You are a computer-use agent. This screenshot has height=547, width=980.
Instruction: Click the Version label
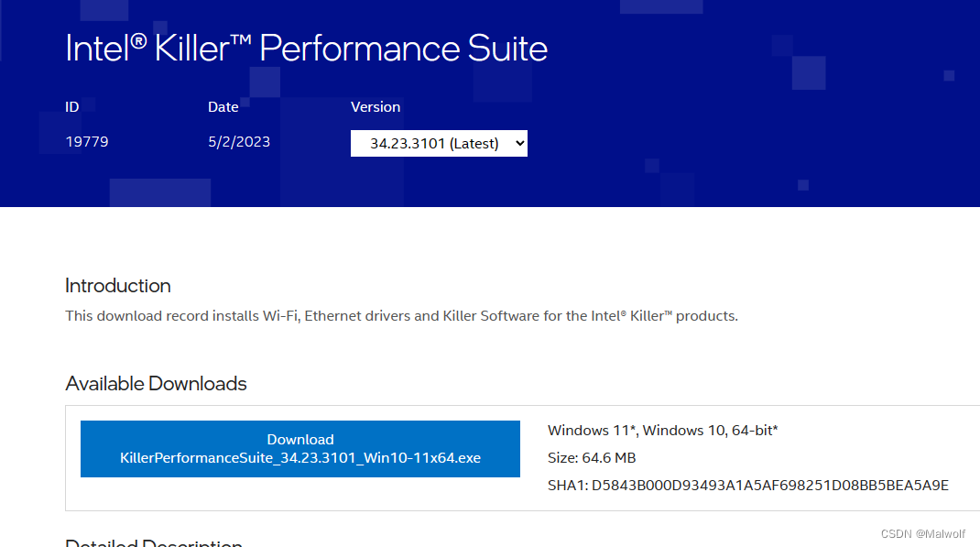coord(375,107)
